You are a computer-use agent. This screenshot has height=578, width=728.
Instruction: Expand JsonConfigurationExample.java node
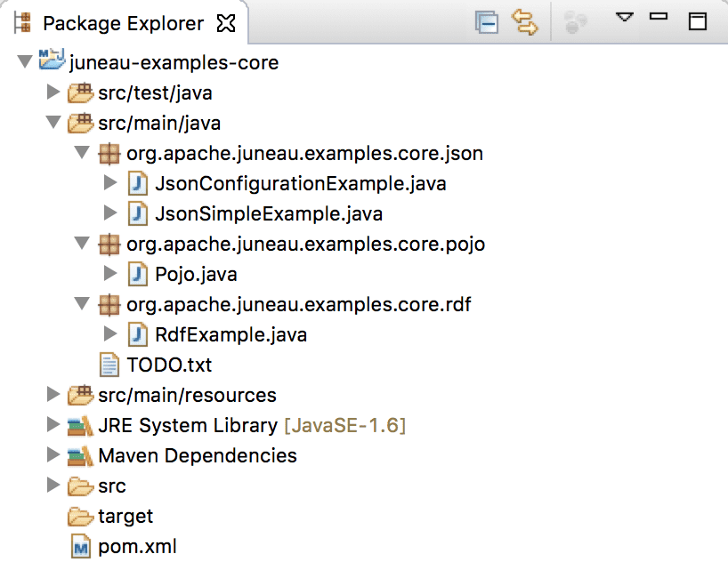point(110,183)
